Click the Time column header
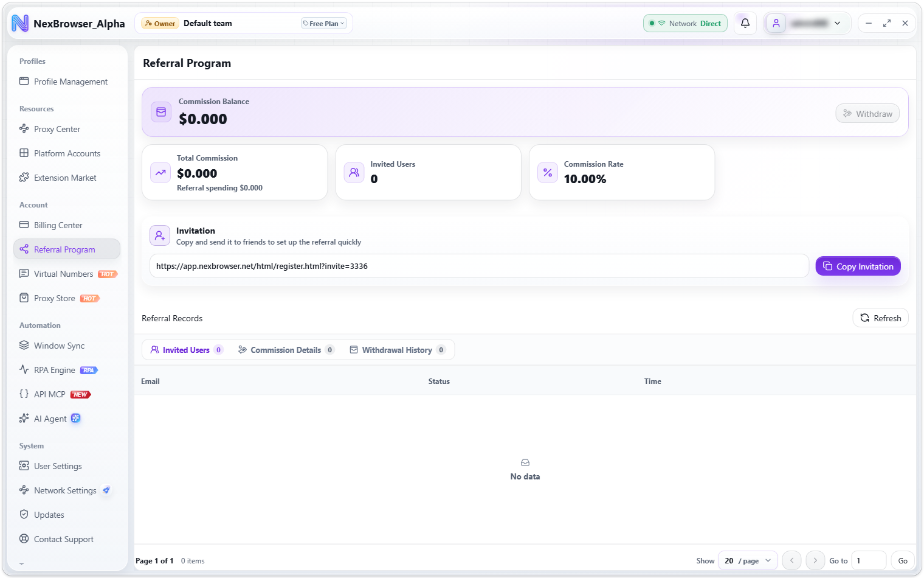 pos(653,381)
